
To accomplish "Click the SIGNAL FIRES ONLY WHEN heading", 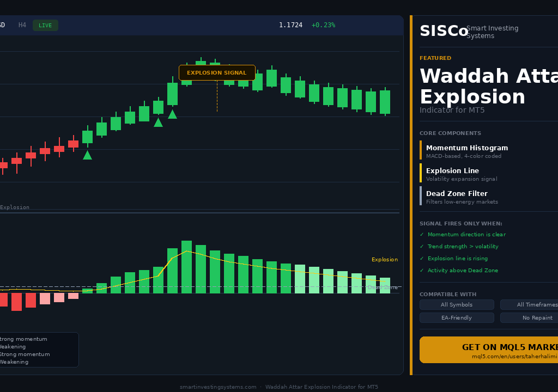I will point(461,223).
